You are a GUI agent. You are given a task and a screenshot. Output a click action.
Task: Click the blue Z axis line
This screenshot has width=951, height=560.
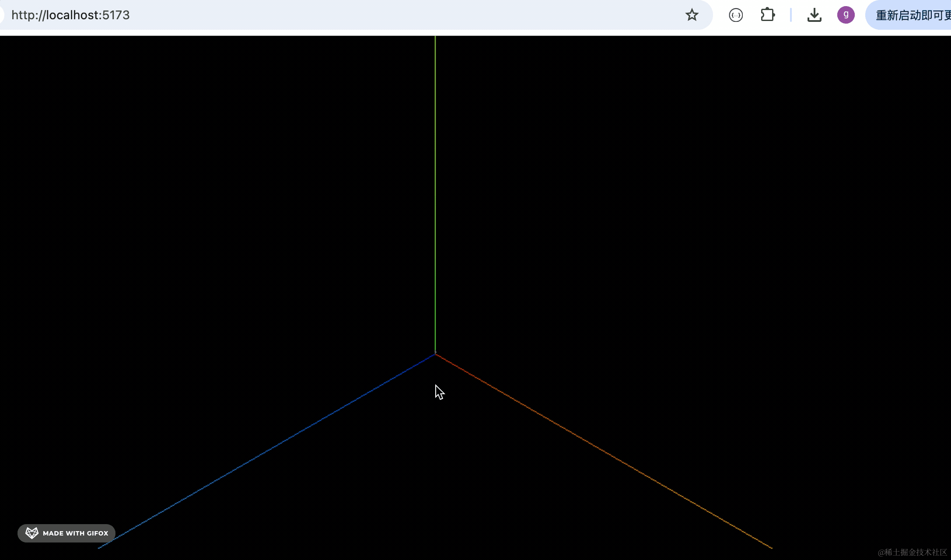click(267, 451)
